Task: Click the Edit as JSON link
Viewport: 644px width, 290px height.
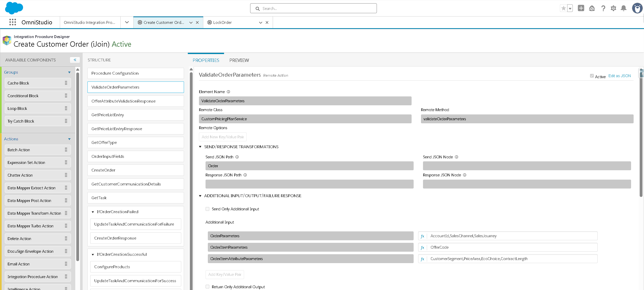Action: click(x=619, y=76)
